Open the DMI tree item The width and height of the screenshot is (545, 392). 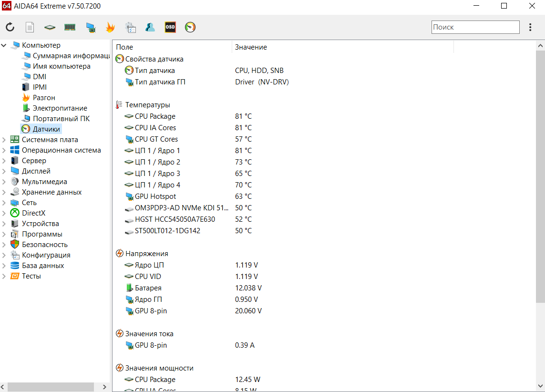pyautogui.click(x=39, y=77)
